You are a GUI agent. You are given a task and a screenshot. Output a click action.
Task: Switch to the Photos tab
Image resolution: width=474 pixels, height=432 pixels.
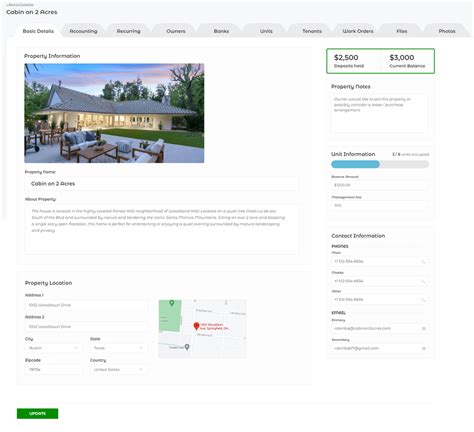[447, 31]
